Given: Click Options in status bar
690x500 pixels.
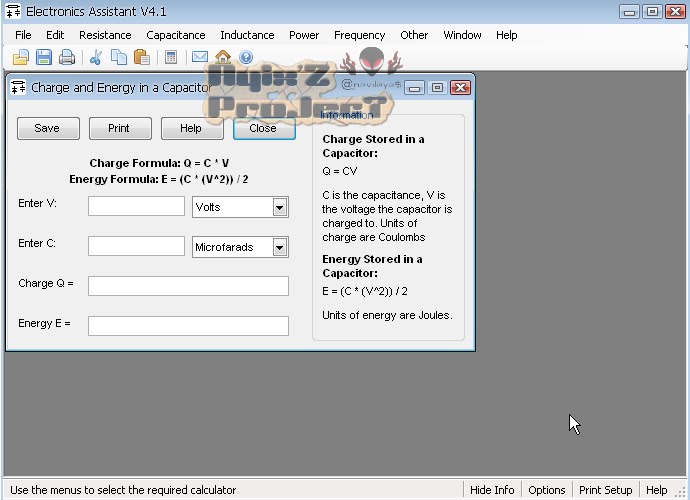Looking at the screenshot, I should 547,490.
